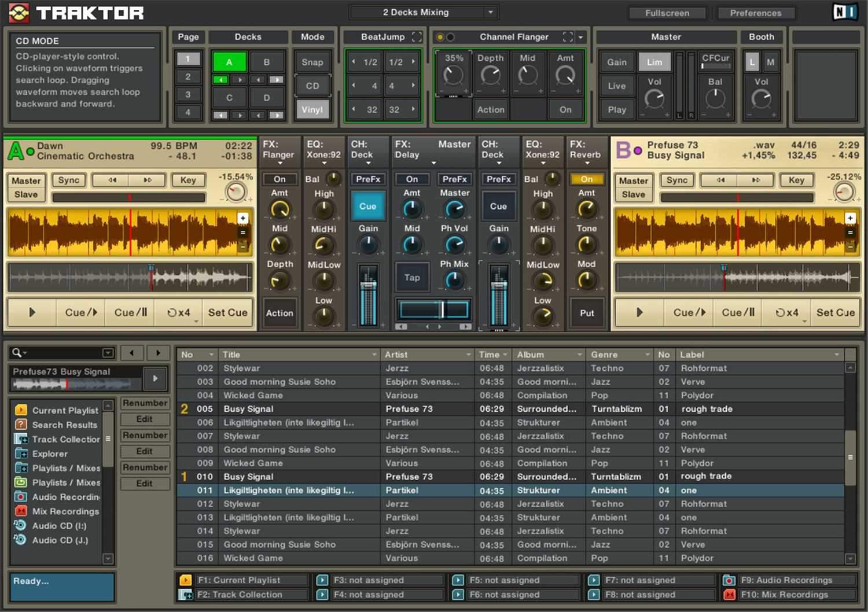Click the Key button on Deck B
868x612 pixels.
pos(796,180)
